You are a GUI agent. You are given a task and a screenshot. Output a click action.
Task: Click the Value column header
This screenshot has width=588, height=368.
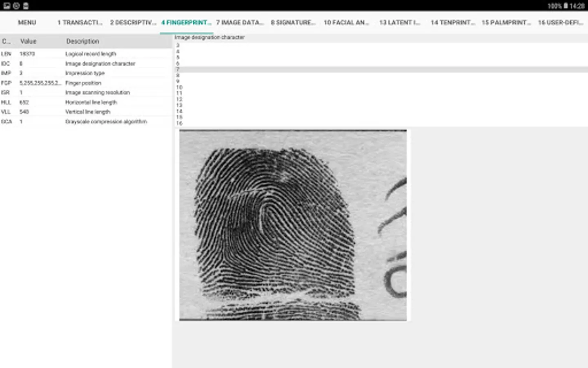(x=28, y=41)
